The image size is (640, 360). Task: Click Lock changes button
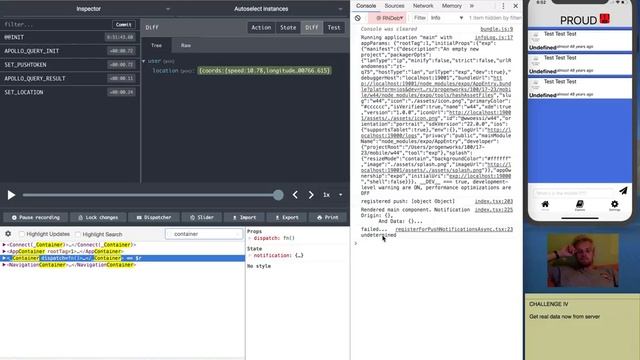coord(98,218)
